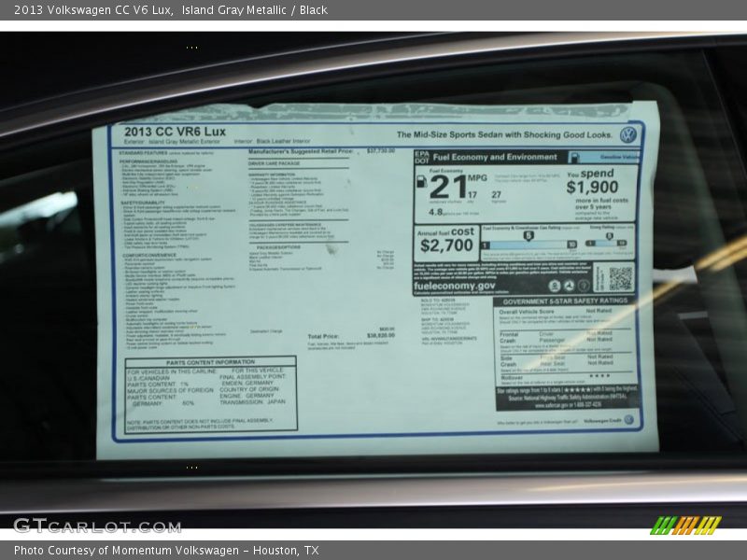The height and width of the screenshot is (560, 747).
Task: Click the gasoline vehicle pump icon top right
Action: (x=576, y=156)
